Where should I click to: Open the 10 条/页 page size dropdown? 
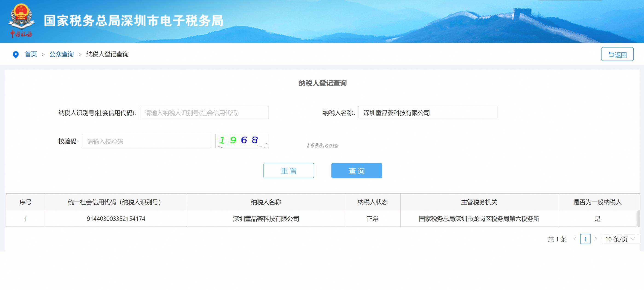pyautogui.click(x=621, y=239)
